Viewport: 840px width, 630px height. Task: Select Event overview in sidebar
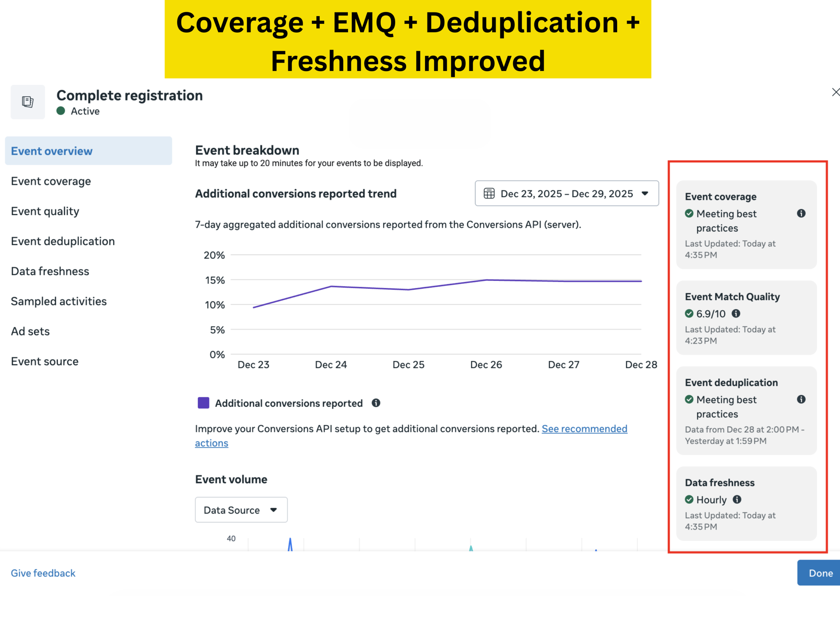click(x=52, y=151)
